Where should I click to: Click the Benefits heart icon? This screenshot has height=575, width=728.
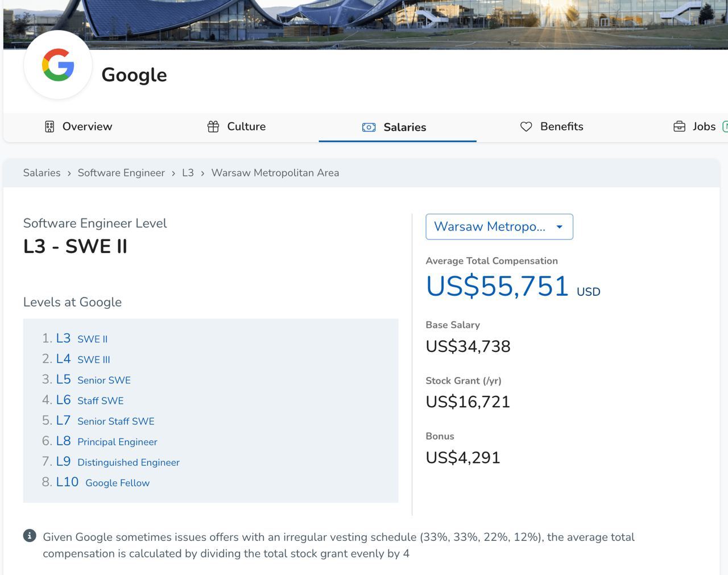526,127
